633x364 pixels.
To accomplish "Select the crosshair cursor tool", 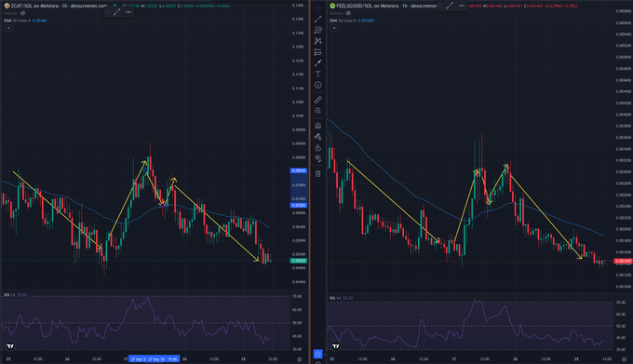I will (x=318, y=8).
